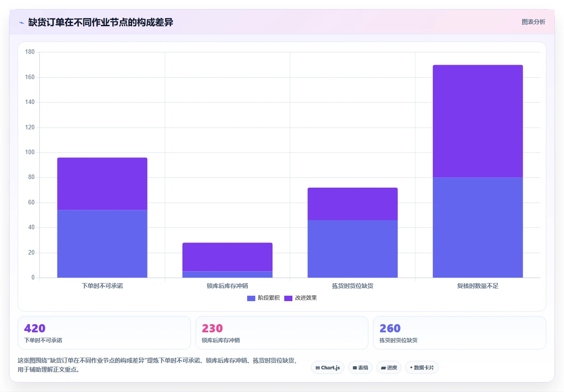
Task: Click the x-axis label 锁库后库存冲销
Action: tap(227, 286)
